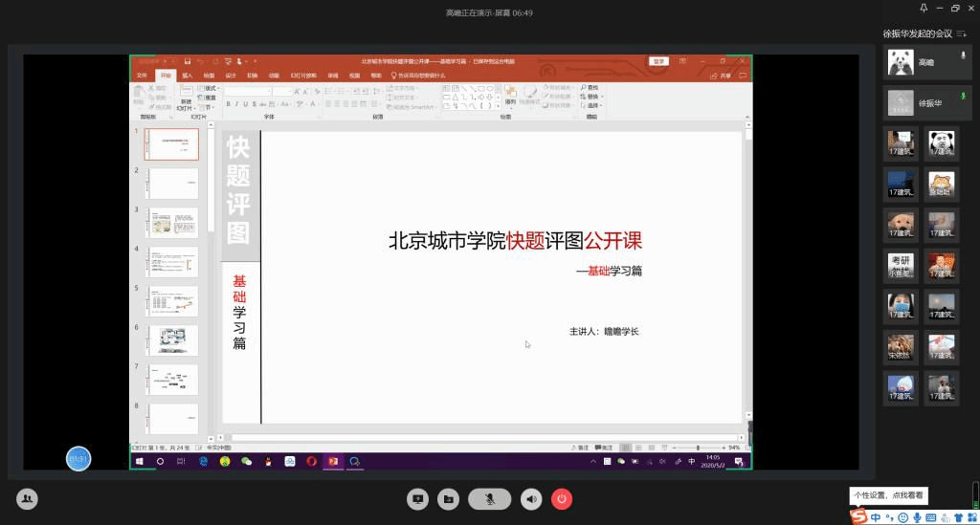Image resolution: width=980 pixels, height=525 pixels.
Task: Toggle Italic formatting in ribbon
Action: (237, 104)
